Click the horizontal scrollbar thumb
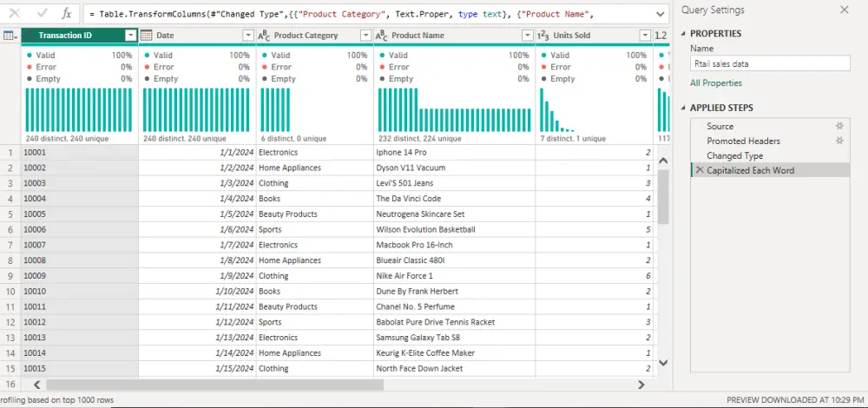Screen dimensions: 868x408 (x=214, y=385)
